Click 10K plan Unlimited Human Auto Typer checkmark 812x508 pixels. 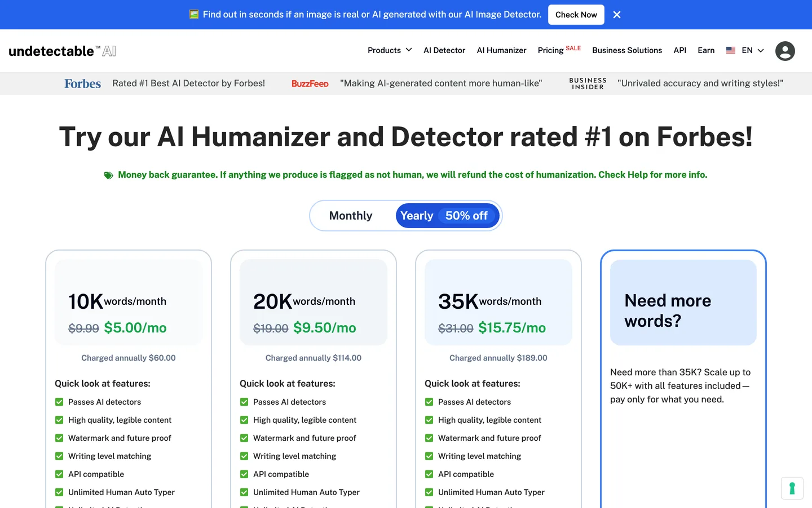59,492
